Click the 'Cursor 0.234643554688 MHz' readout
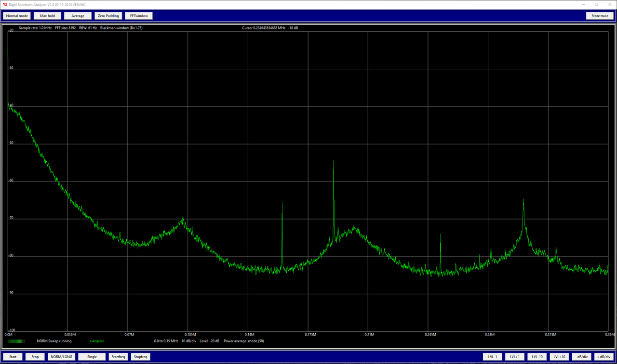 click(x=263, y=28)
